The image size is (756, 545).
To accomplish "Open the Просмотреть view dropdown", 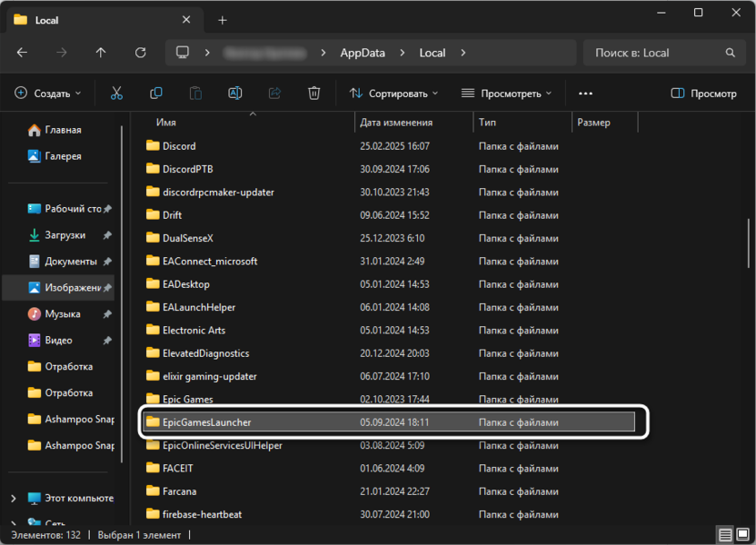I will (x=506, y=93).
